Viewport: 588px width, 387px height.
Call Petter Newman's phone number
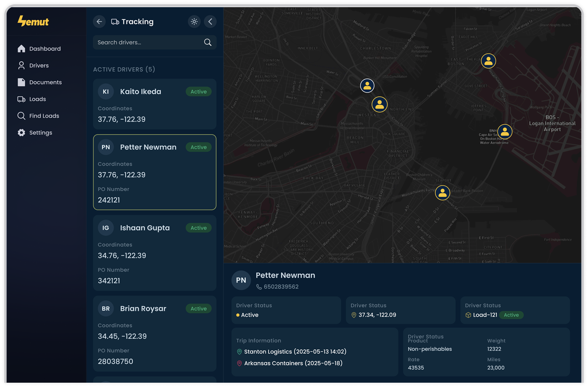click(x=277, y=286)
